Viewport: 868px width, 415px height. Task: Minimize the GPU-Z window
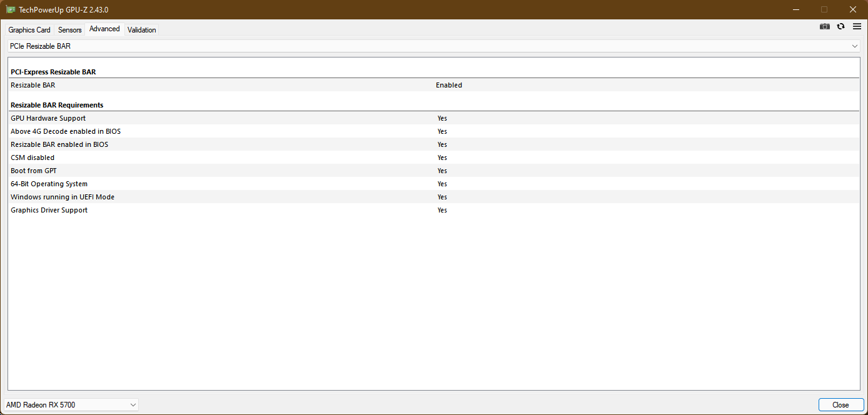(796, 9)
